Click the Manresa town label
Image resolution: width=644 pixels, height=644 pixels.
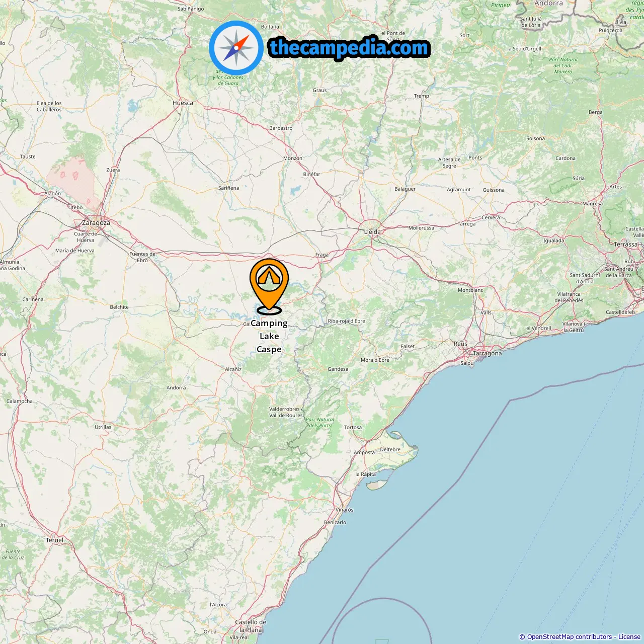click(x=592, y=204)
